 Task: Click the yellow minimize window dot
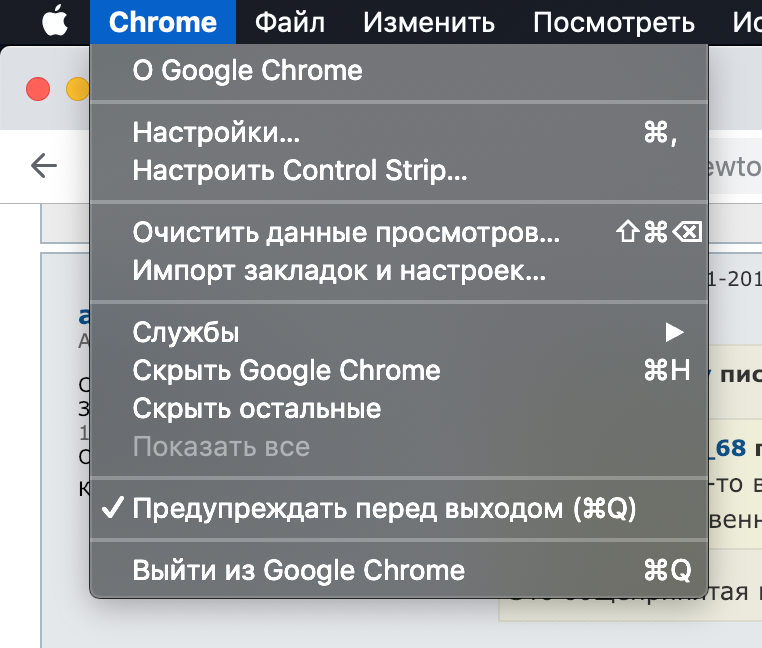click(x=78, y=89)
